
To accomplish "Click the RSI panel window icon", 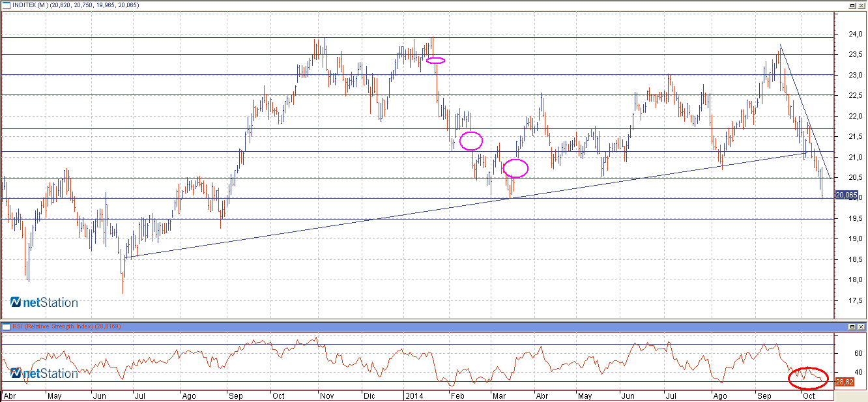I will (6, 326).
